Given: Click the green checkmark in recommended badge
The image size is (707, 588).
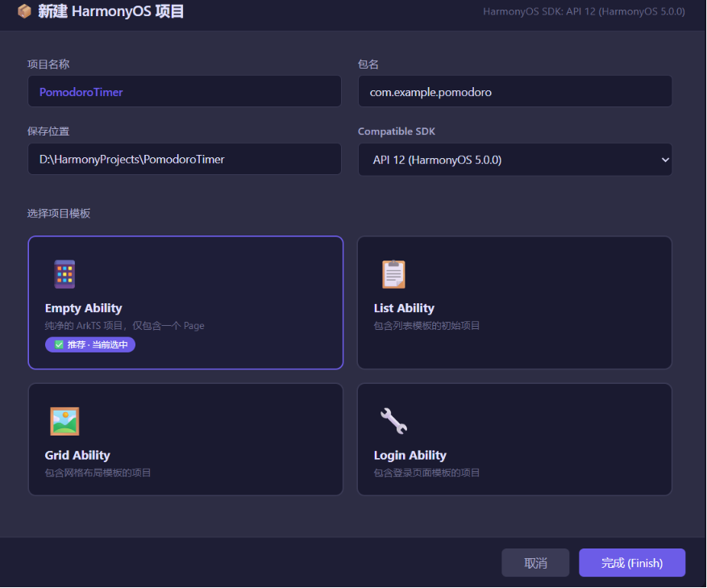Looking at the screenshot, I should [x=59, y=344].
